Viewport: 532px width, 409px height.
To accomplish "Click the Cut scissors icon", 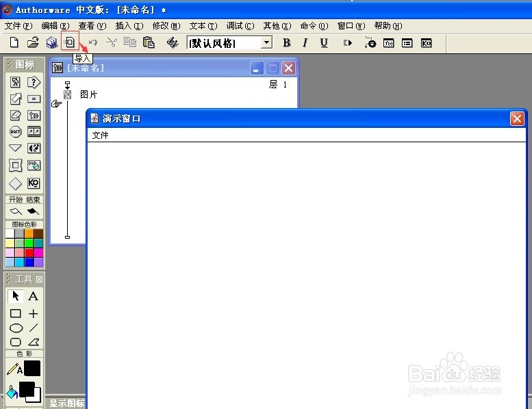I will pos(112,42).
